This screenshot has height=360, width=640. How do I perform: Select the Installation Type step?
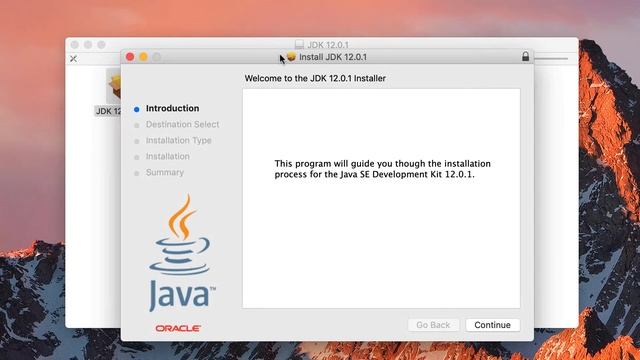[178, 140]
